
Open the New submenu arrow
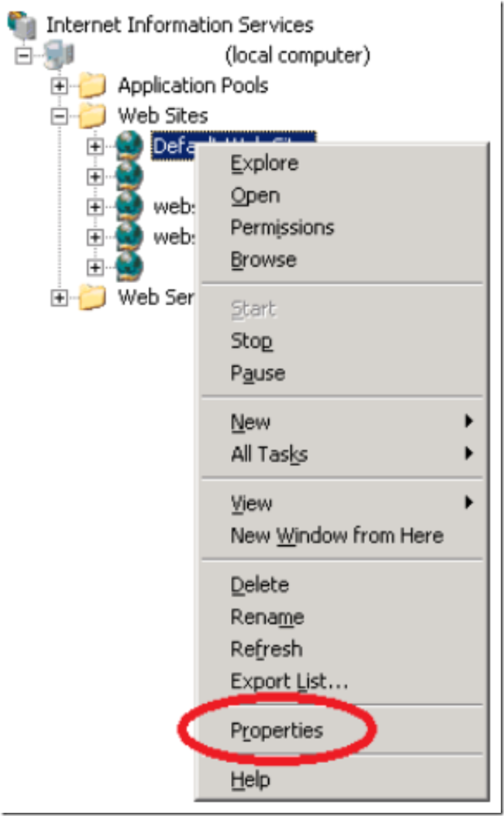[468, 422]
